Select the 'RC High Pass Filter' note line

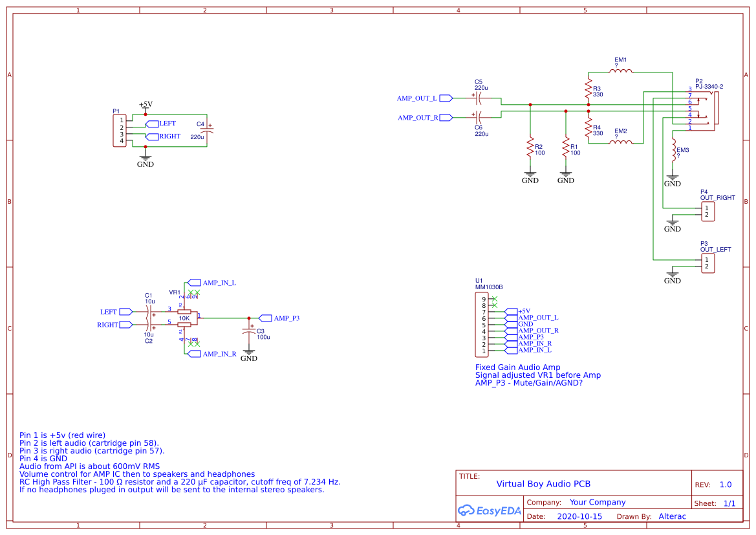180,482
